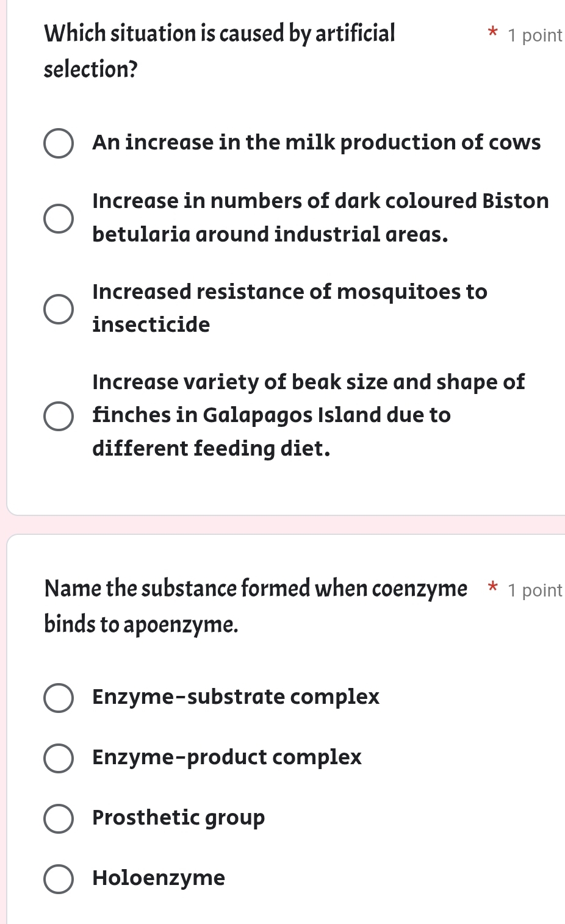The height and width of the screenshot is (924, 565).
Task: Select the Galapagos finches answer option
Action: tap(58, 415)
